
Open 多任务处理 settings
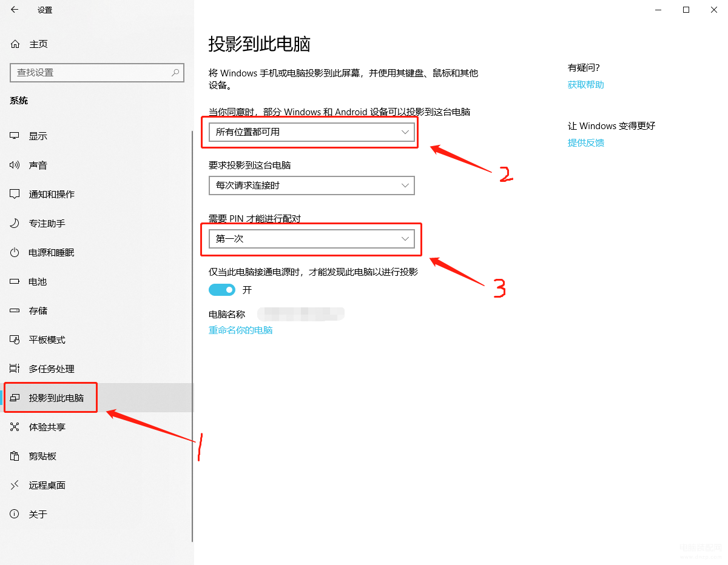click(97, 369)
